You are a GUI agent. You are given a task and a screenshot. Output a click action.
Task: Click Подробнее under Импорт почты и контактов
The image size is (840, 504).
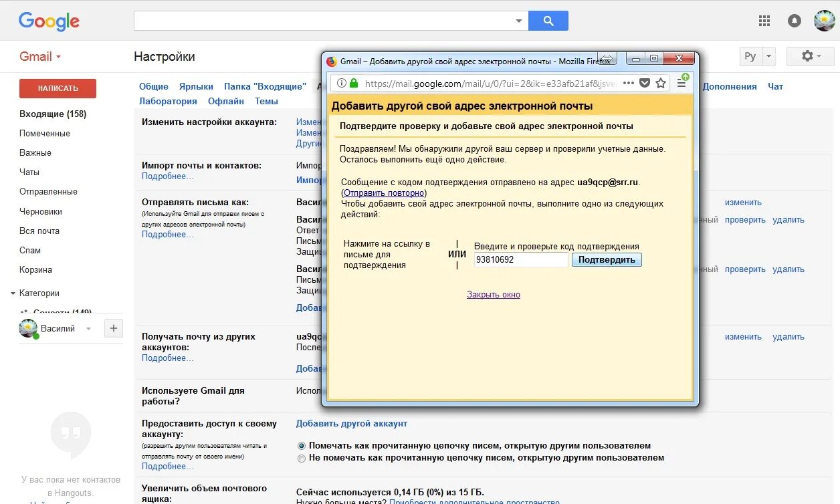pos(168,176)
